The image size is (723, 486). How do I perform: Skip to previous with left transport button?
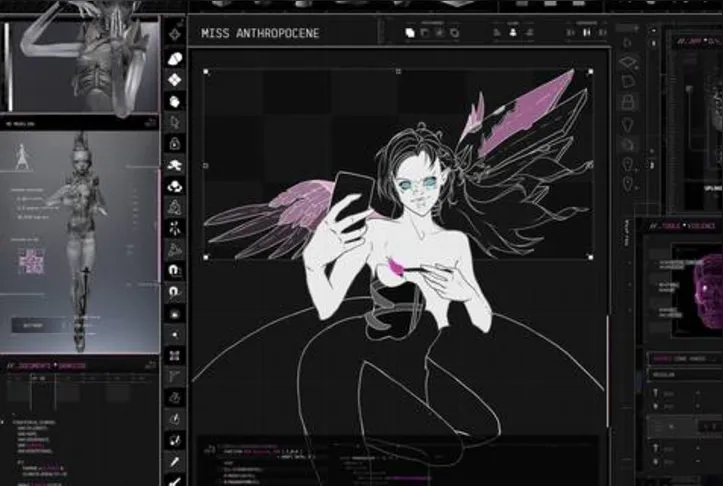click(x=571, y=33)
